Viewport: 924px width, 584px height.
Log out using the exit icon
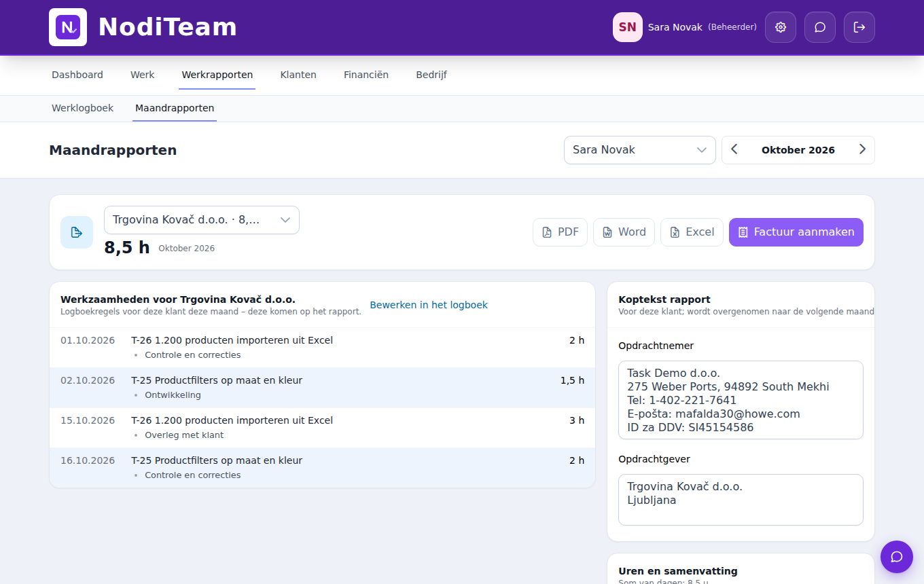(x=859, y=27)
